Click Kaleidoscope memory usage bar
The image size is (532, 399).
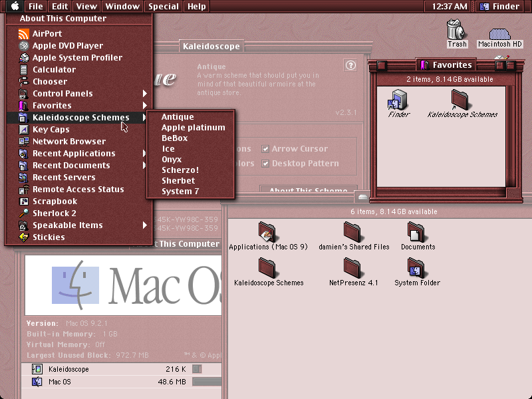pos(197,369)
